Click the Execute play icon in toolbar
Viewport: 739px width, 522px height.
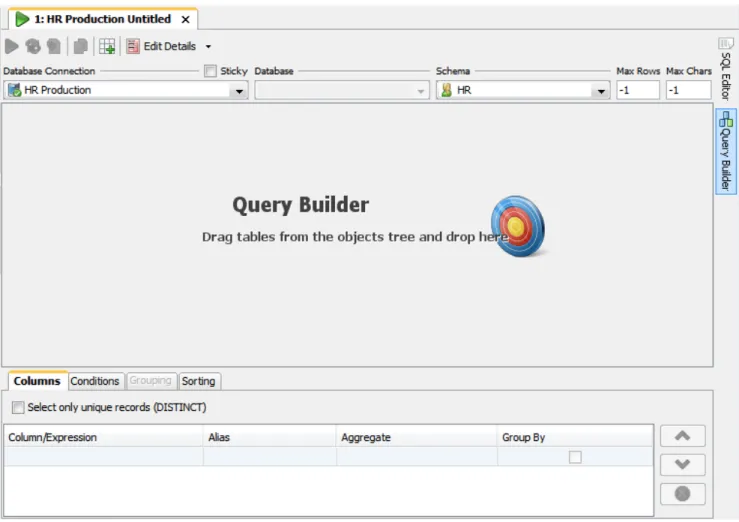click(x=12, y=46)
